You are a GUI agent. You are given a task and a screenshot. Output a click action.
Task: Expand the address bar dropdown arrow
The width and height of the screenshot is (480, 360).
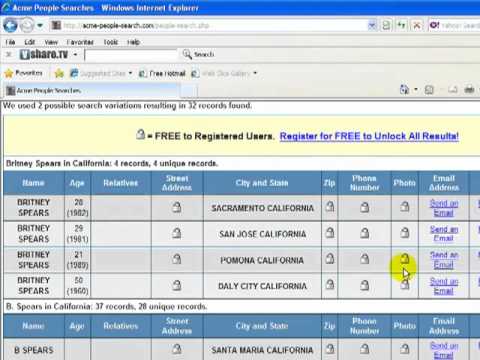point(372,25)
